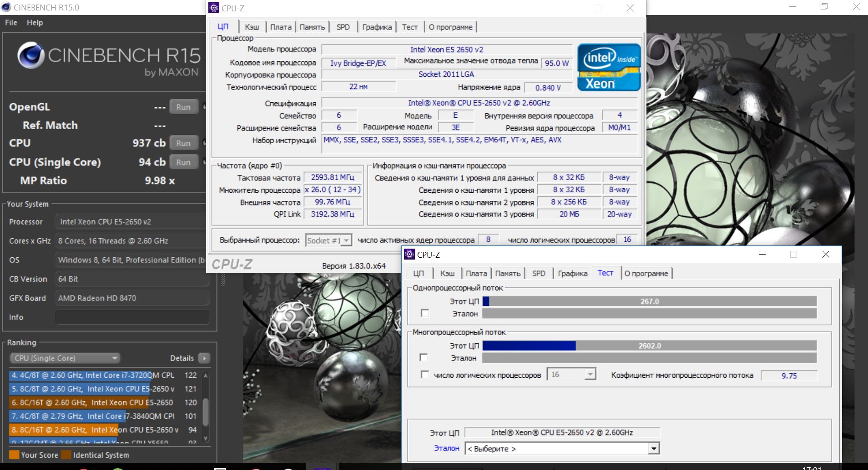This screenshot has width=868, height=470.
Task: Click the Cinebench R15 sphere logo
Action: tap(30, 55)
